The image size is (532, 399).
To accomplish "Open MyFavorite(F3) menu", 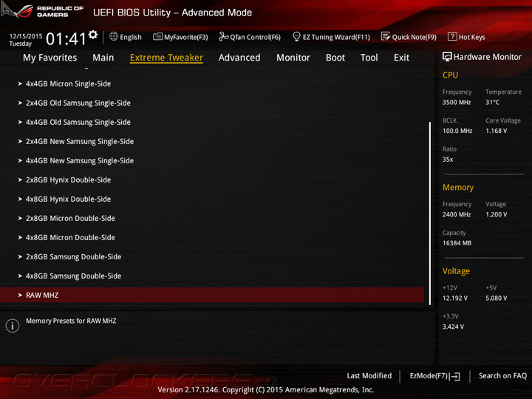I will 186,37.
